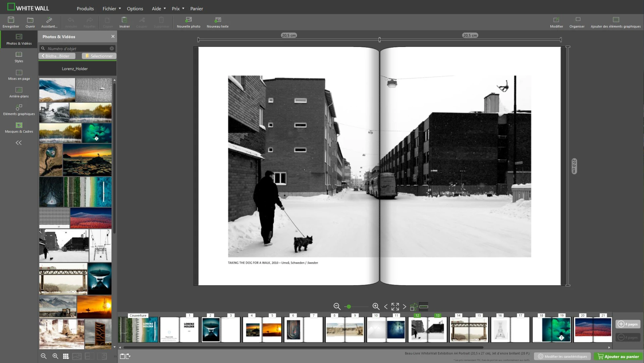The width and height of the screenshot is (644, 363).
Task: Toggle the ruler display button
Action: coord(424,307)
